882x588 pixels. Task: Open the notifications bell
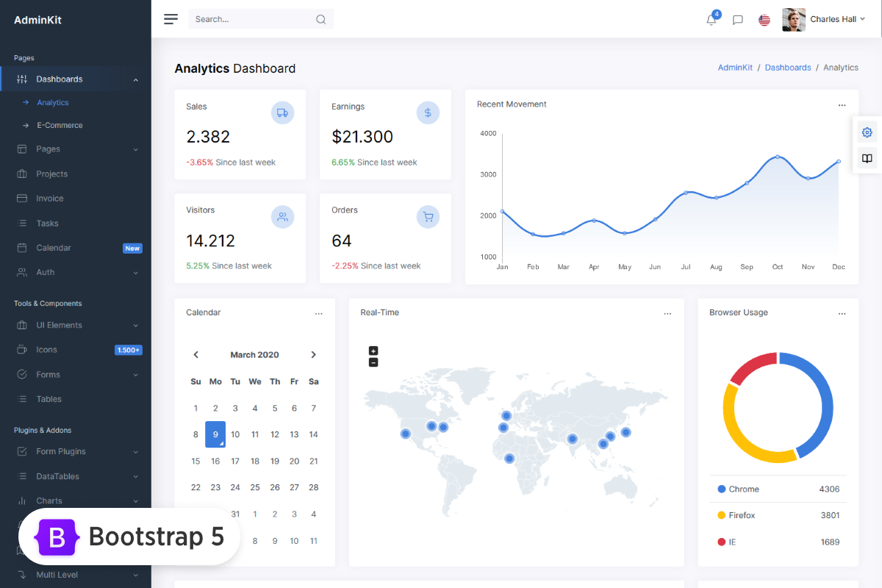[711, 20]
